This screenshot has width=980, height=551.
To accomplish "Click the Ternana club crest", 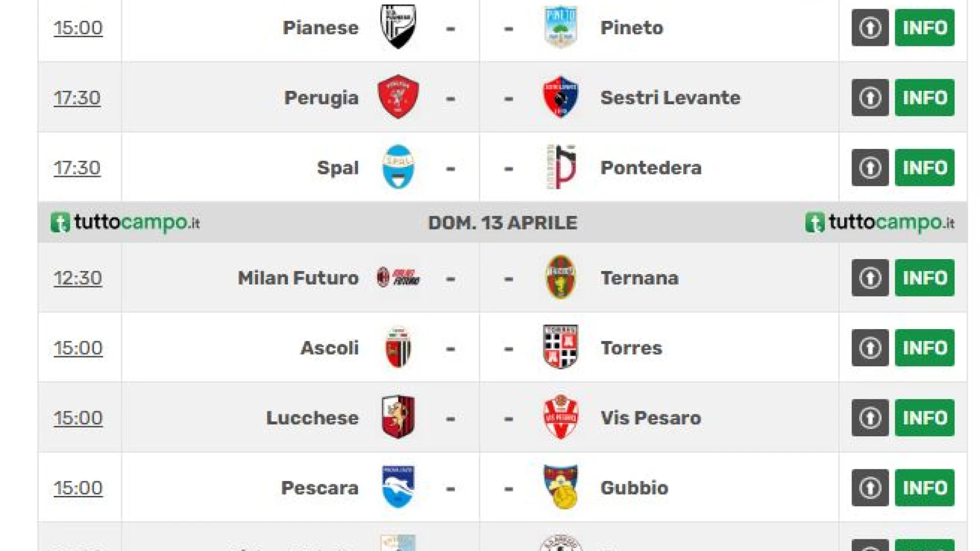I will click(x=560, y=277).
